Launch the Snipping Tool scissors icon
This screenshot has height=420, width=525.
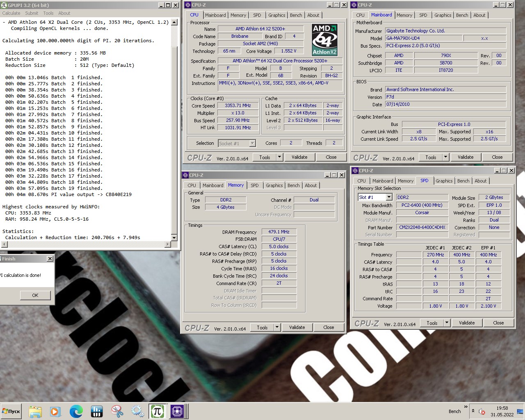coord(117,411)
